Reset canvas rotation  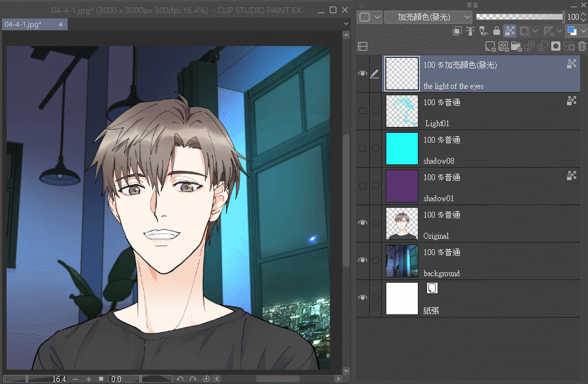coord(206,379)
